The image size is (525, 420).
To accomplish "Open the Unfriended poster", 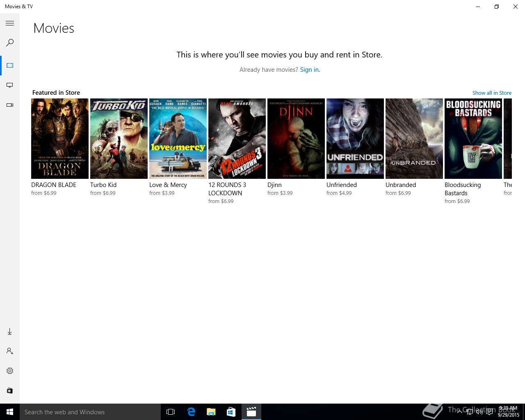I will click(355, 139).
